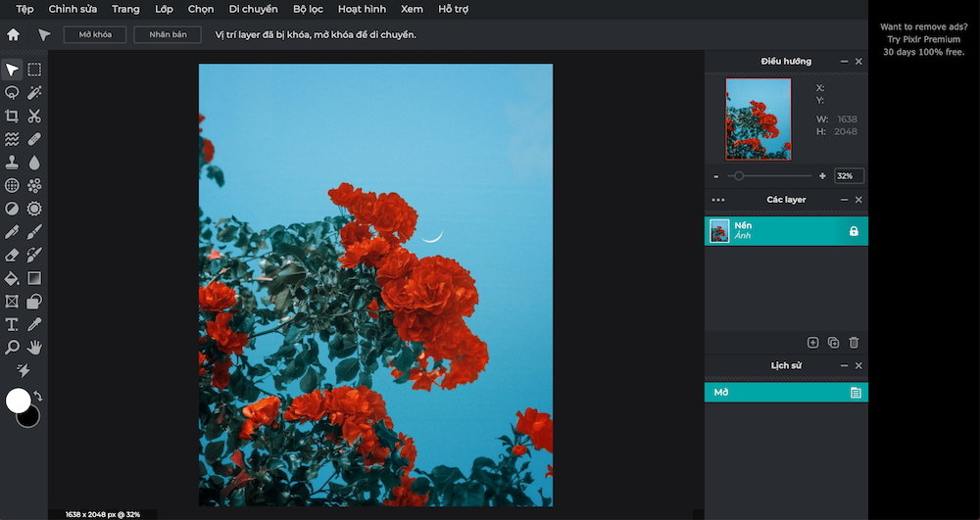The width and height of the screenshot is (980, 520).
Task: Open the Bộ lọc menu
Action: 308,10
